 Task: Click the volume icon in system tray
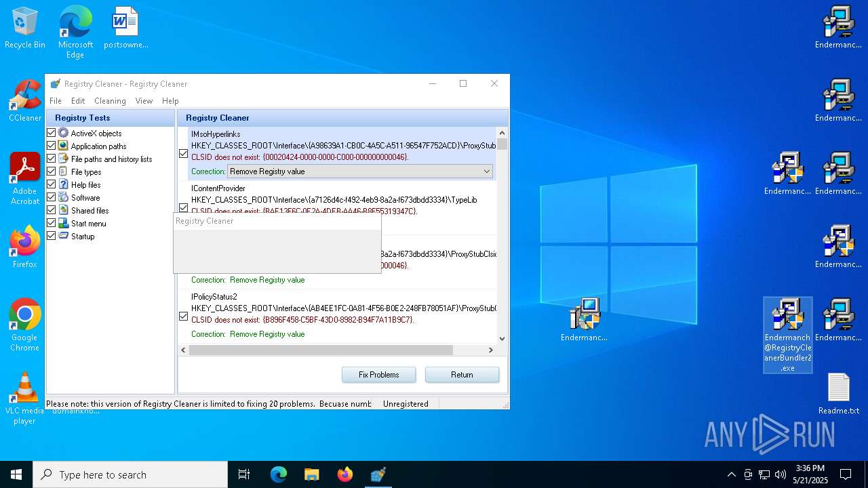pyautogui.click(x=781, y=474)
